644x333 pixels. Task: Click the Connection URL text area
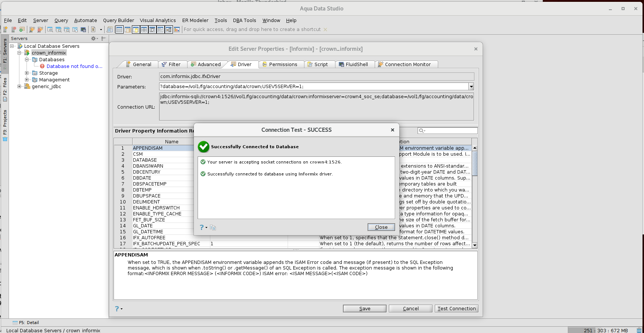tap(316, 107)
